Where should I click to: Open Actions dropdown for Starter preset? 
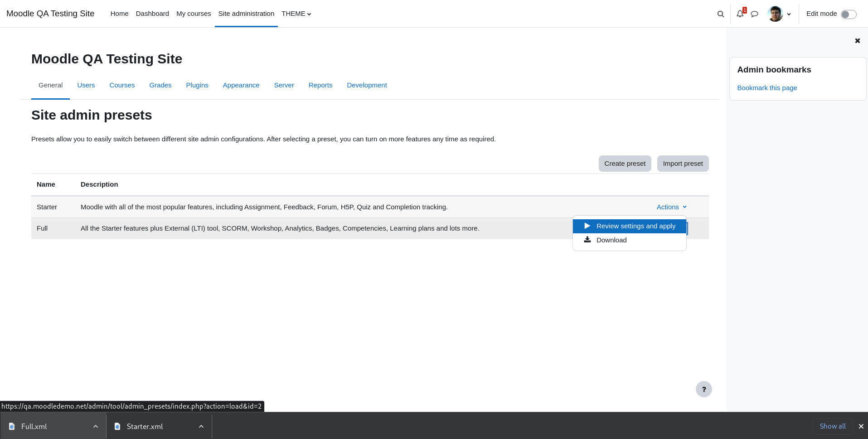[672, 207]
